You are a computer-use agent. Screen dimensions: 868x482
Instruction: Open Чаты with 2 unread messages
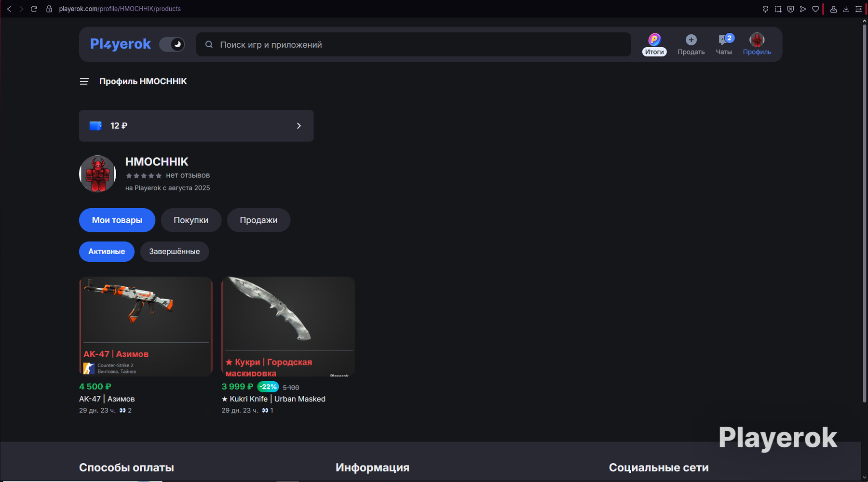pyautogui.click(x=724, y=44)
